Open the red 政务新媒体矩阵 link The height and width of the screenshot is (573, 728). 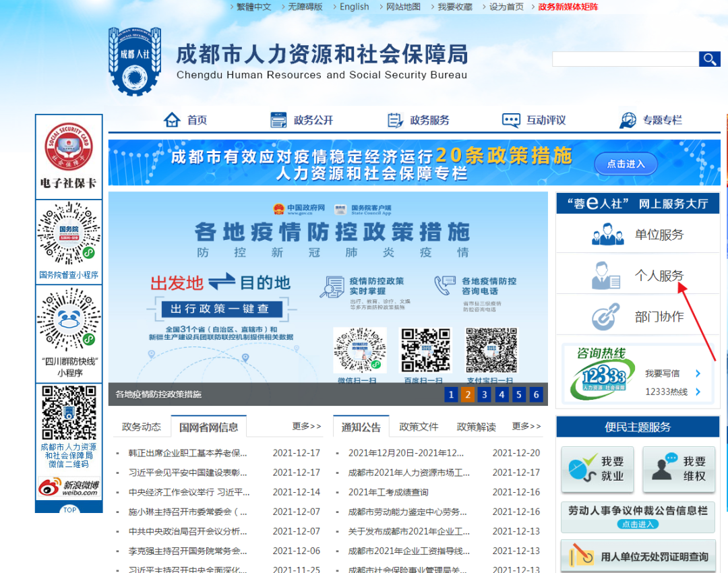coord(568,7)
